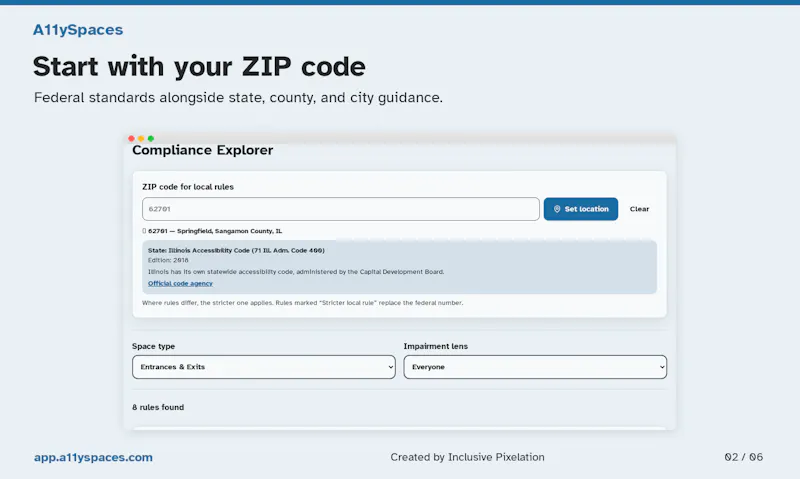Click the '8 rules found' text

(158, 407)
